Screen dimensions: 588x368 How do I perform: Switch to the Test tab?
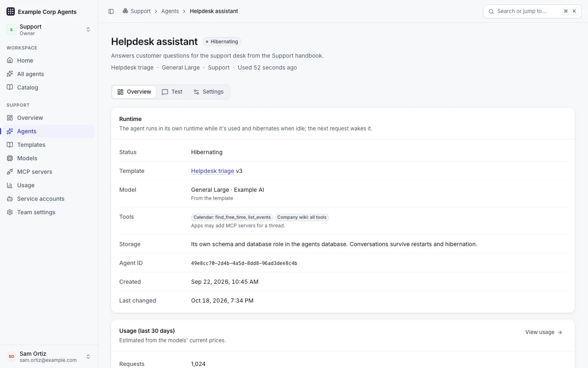pos(172,92)
